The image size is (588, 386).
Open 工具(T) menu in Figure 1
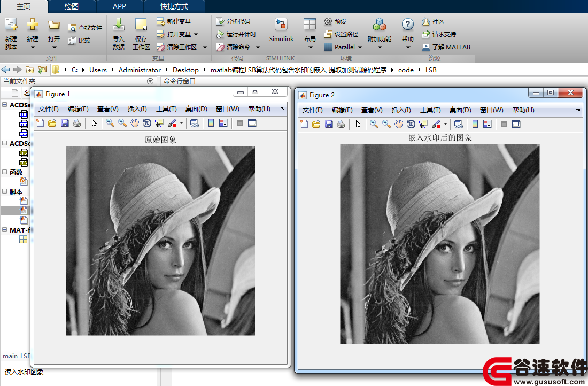pyautogui.click(x=166, y=109)
